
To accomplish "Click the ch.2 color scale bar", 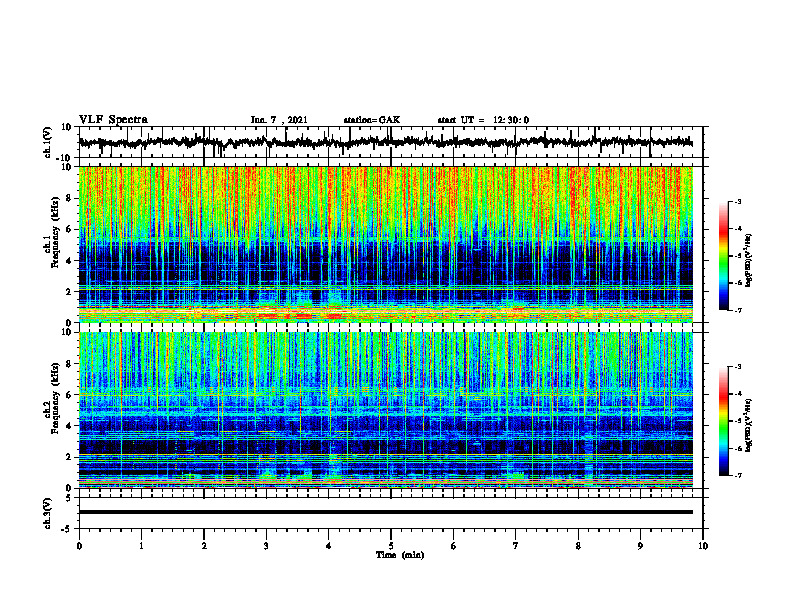I will 724,421.
